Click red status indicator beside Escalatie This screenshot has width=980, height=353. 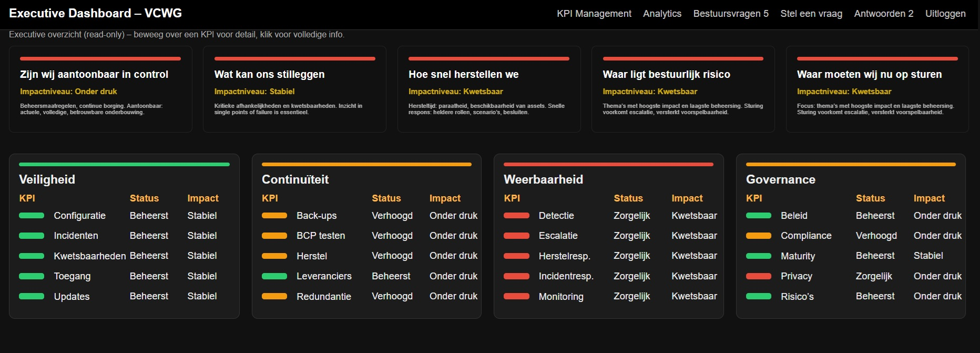(x=516, y=236)
